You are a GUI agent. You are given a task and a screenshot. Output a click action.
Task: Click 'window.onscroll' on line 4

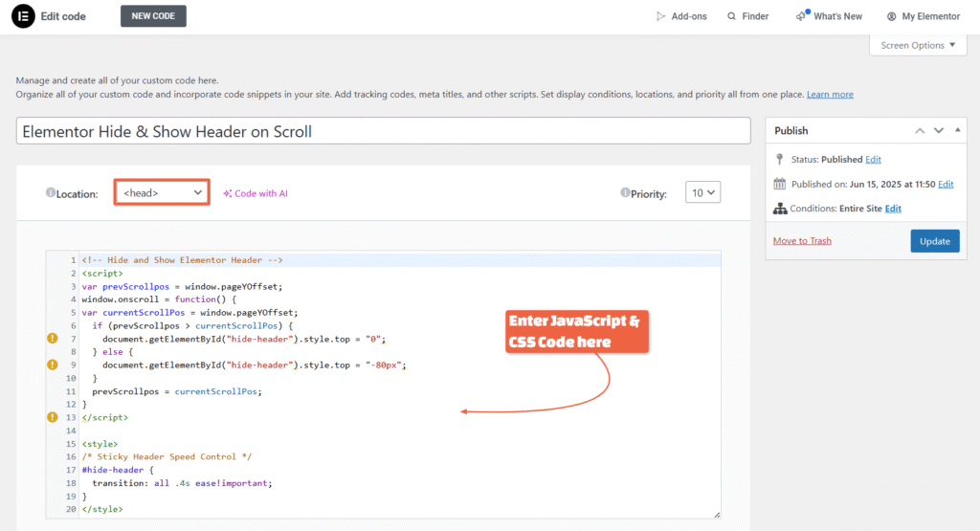point(121,299)
